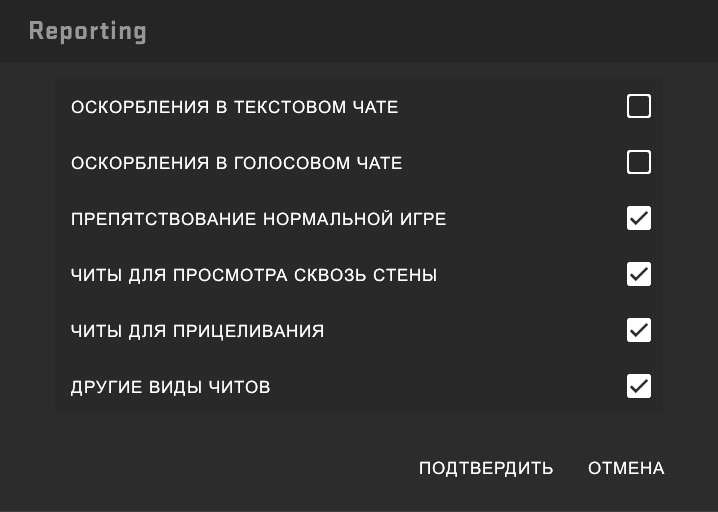This screenshot has height=512, width=718.
Task: Click the white checkmark beside ДРУГИЕ ВИДЫ ЧИТОВ
Action: click(638, 386)
